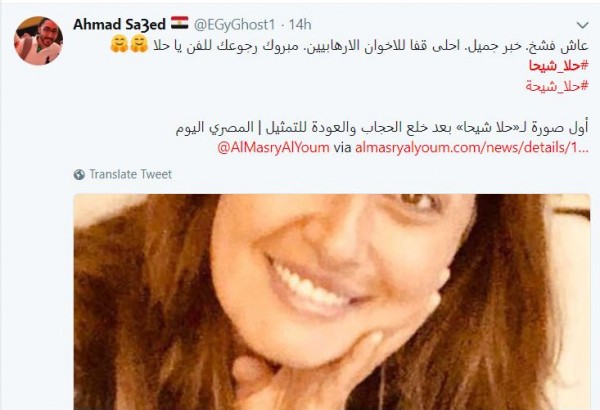This screenshot has width=600, height=410.
Task: Click the blank area below the avatar
Action: [x=38, y=230]
